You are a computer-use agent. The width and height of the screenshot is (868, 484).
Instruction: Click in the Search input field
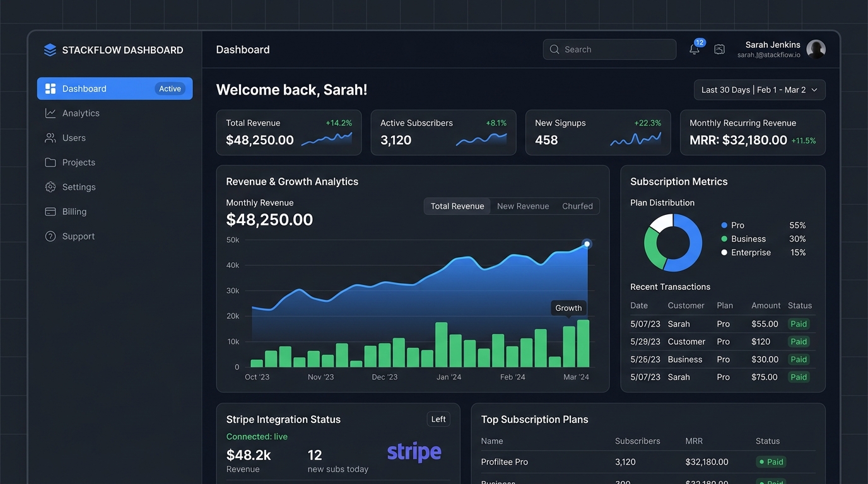[609, 49]
